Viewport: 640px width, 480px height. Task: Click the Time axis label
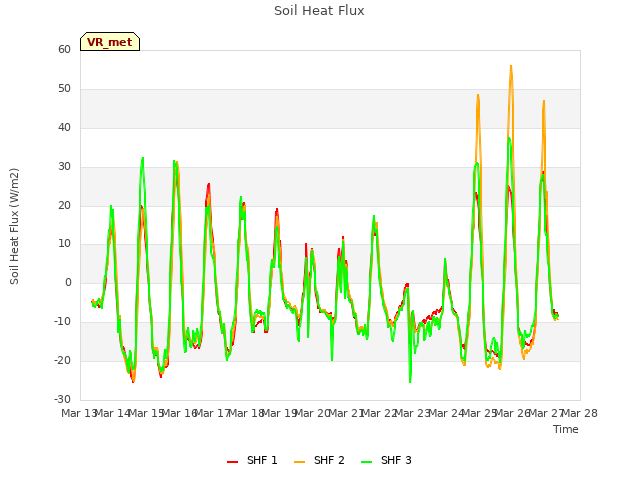tap(566, 429)
